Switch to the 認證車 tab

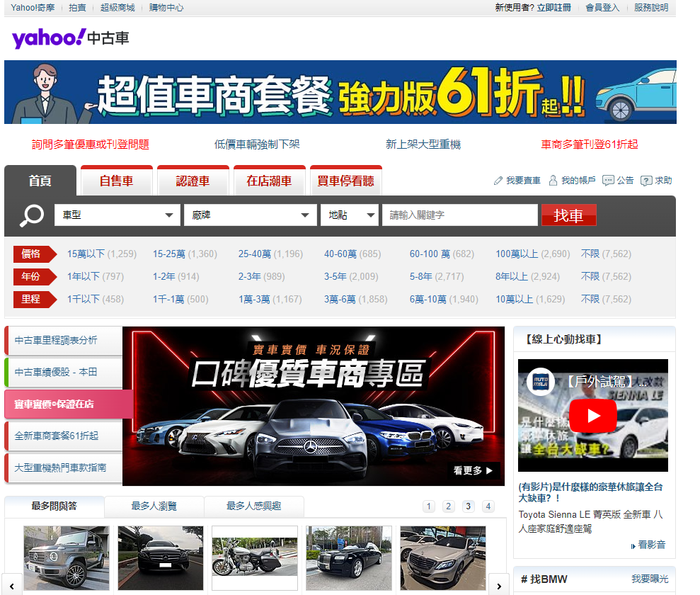click(x=193, y=181)
